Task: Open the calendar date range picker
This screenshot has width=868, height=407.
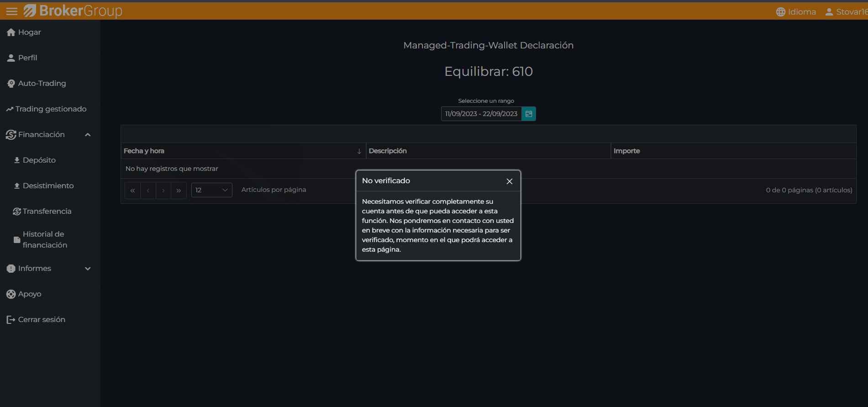Action: click(x=529, y=114)
